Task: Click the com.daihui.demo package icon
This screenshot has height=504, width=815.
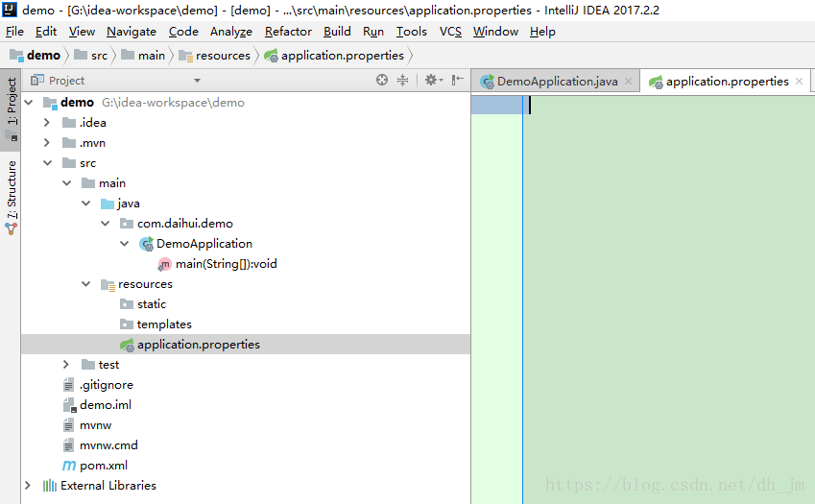Action: [127, 224]
